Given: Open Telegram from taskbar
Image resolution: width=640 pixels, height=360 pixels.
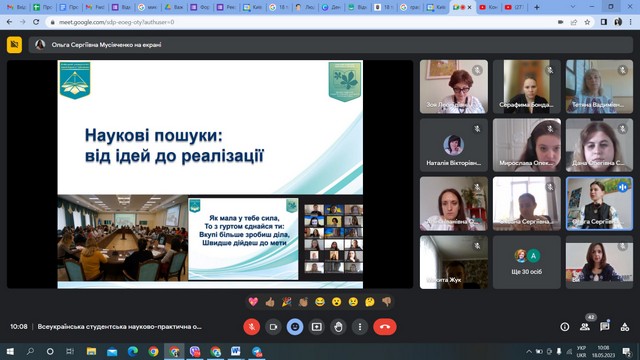Looking at the screenshot, I should point(257,351).
